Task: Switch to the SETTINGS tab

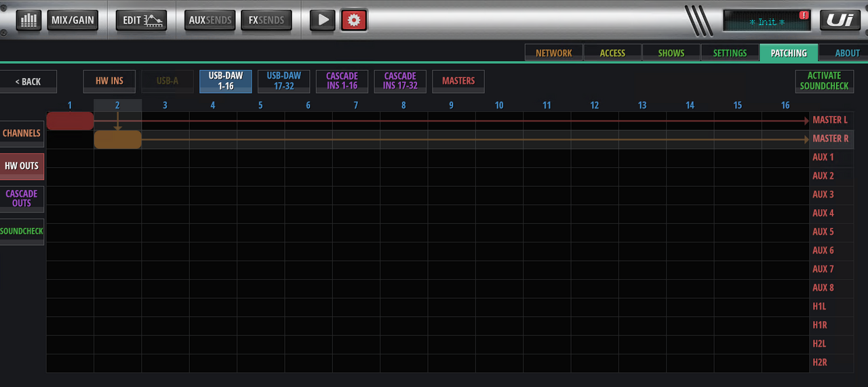Action: pyautogui.click(x=730, y=53)
